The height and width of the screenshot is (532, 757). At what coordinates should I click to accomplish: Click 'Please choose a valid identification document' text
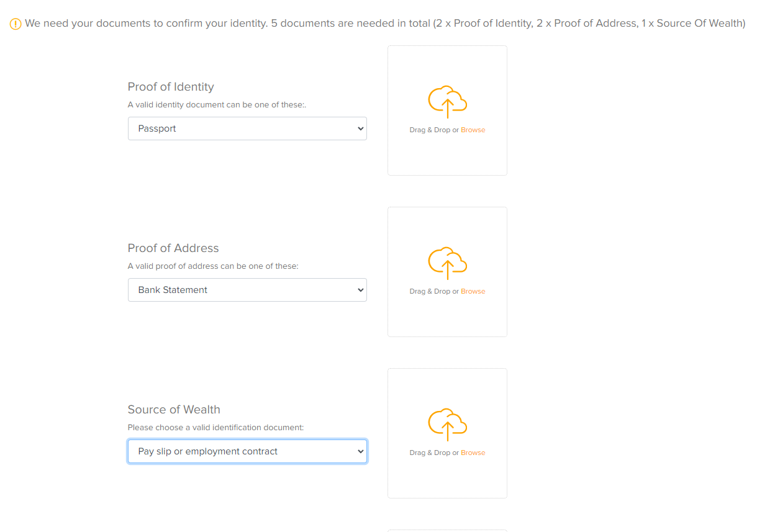pyautogui.click(x=215, y=428)
